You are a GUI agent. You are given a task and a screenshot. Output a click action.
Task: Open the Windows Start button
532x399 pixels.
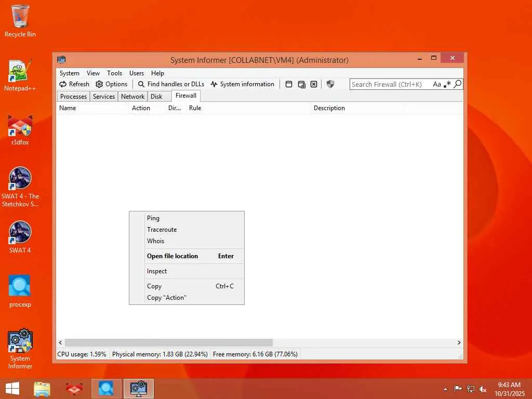[x=12, y=389]
